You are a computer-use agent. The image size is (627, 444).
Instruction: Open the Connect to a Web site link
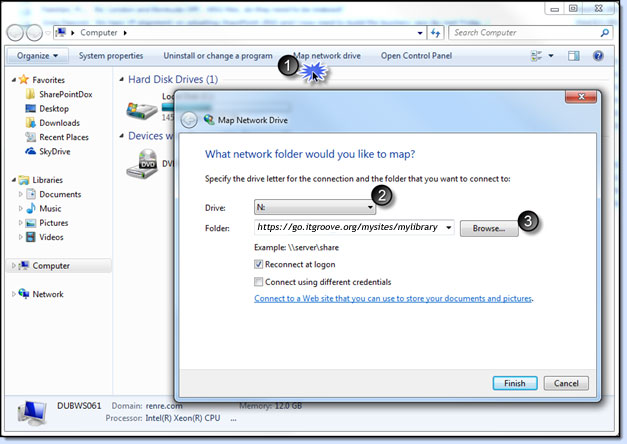click(393, 298)
